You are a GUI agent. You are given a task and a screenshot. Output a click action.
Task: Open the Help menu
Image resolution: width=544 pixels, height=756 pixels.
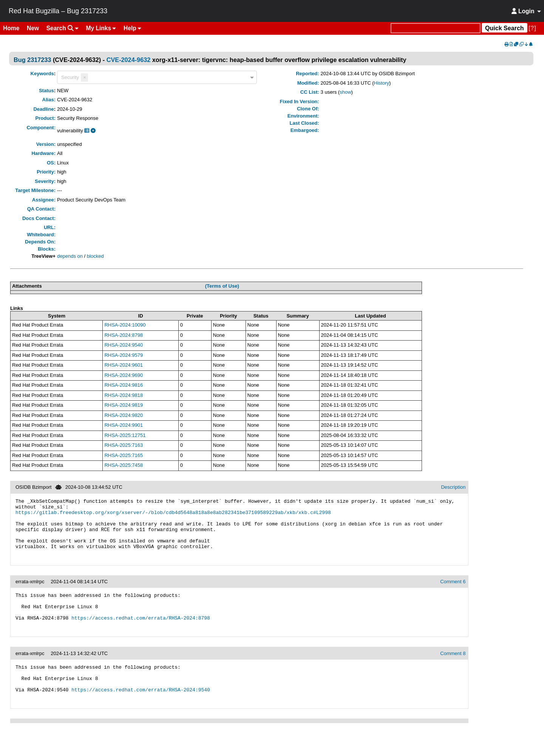[x=132, y=28]
